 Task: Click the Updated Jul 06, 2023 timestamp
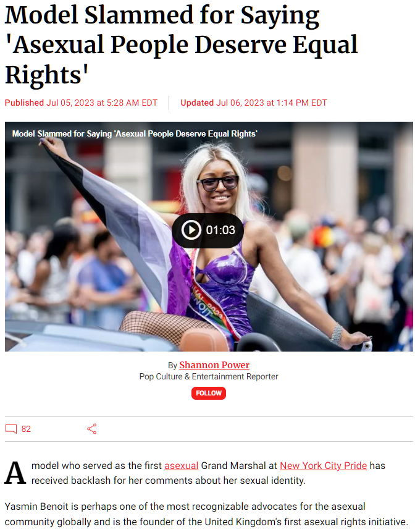coord(254,103)
